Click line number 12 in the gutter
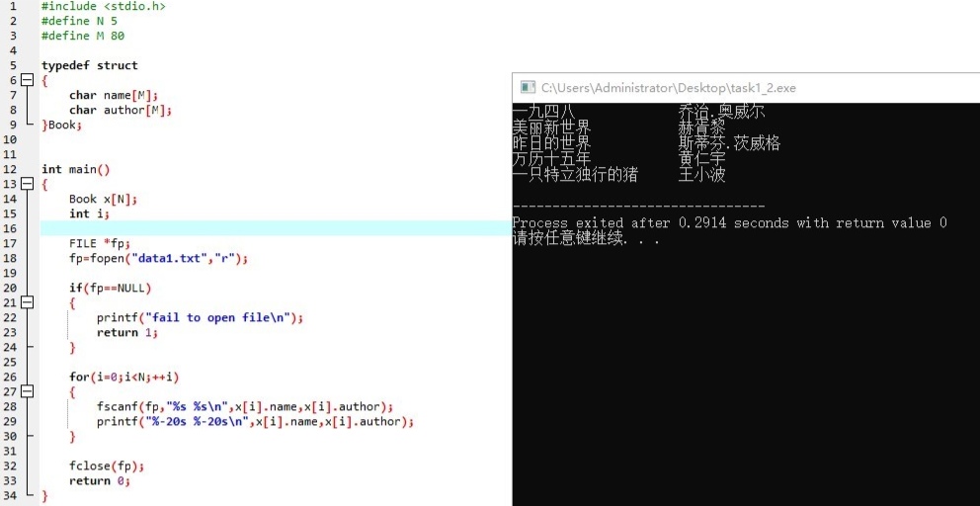This screenshot has width=980, height=506. pos(11,170)
